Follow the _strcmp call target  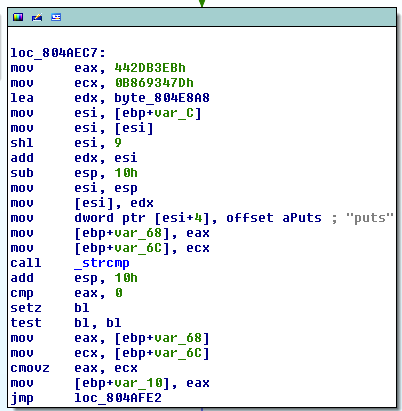coord(102,263)
